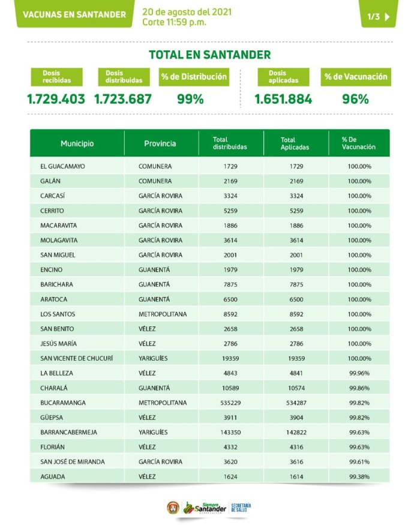The height and width of the screenshot is (525, 420).
Task: Click the Dosis distribuidas label
Action: coord(124,77)
